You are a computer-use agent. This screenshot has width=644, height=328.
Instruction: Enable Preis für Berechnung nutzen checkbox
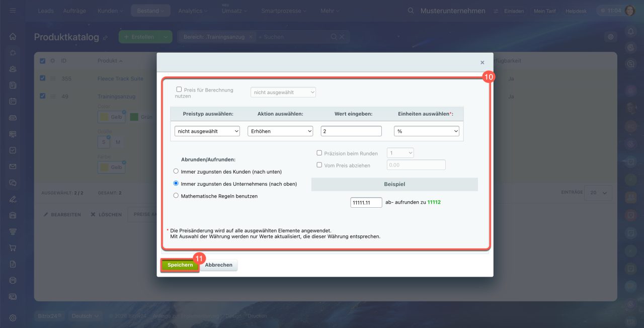pyautogui.click(x=179, y=89)
